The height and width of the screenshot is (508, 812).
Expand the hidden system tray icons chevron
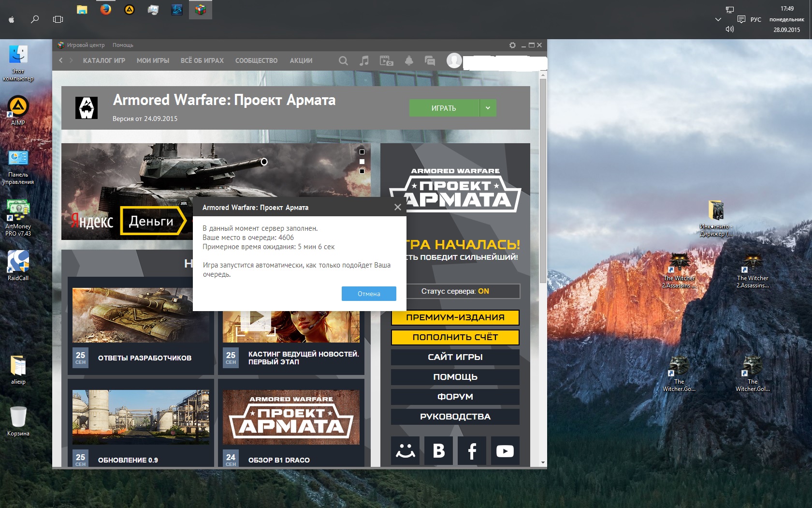tap(718, 19)
